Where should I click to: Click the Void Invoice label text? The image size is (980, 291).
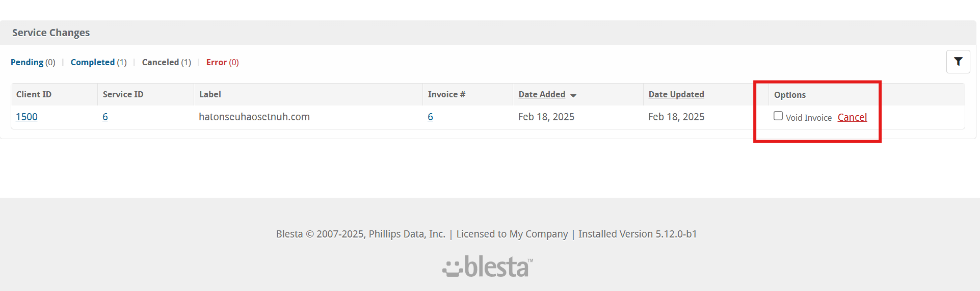(808, 118)
